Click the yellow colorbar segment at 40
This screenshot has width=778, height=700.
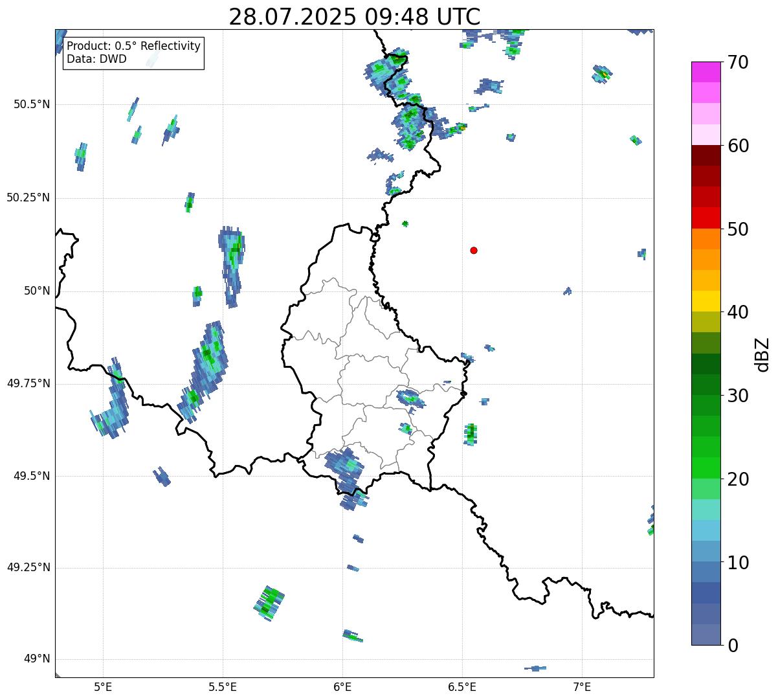706,301
